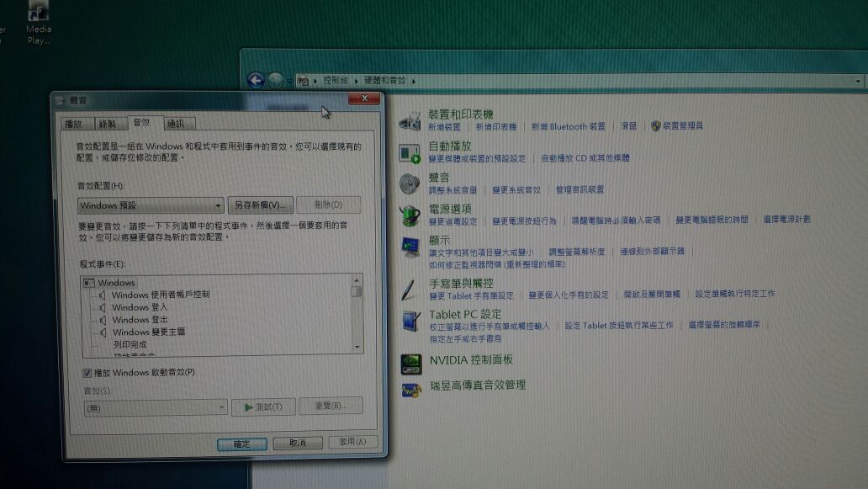The image size is (868, 489).
Task: Click the 另存新檔(V)... button
Action: [x=260, y=205]
